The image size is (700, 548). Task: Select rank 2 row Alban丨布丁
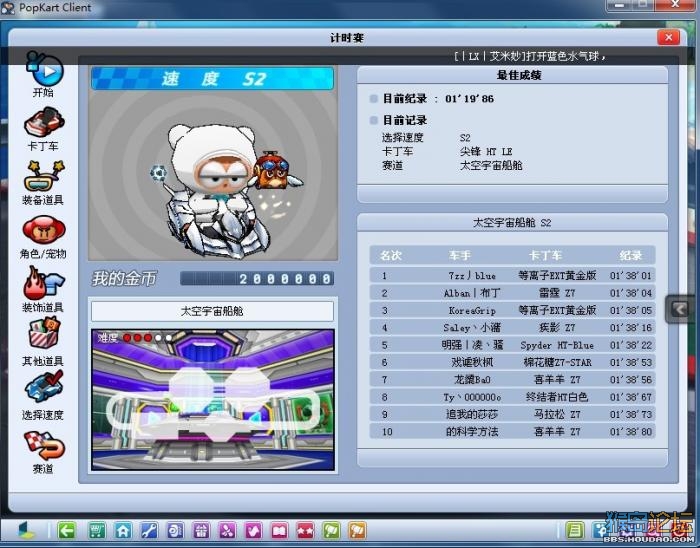point(512,293)
